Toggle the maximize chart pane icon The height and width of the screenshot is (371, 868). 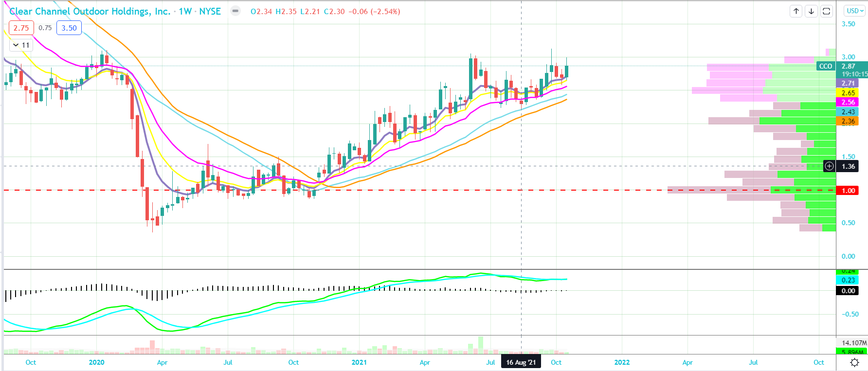(x=826, y=11)
